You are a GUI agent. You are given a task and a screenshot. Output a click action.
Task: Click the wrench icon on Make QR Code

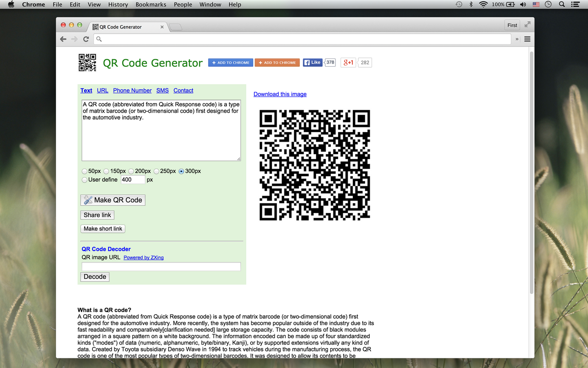point(87,200)
